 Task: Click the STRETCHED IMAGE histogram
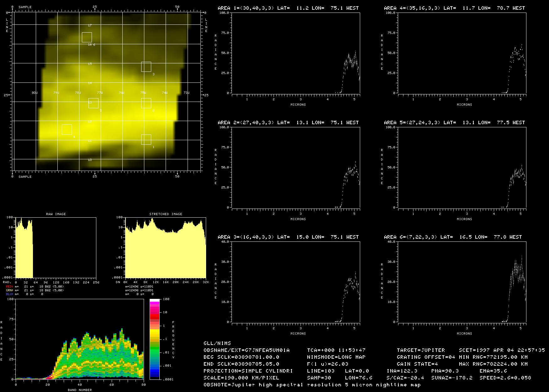pyautogui.click(x=165, y=248)
